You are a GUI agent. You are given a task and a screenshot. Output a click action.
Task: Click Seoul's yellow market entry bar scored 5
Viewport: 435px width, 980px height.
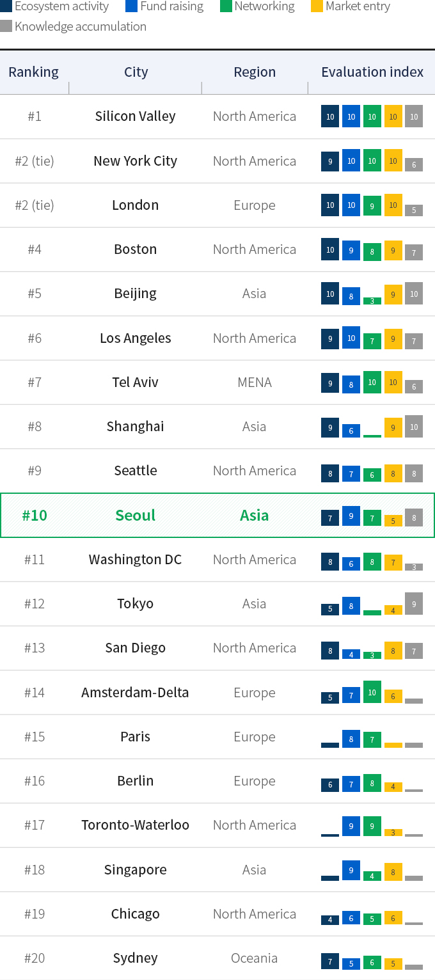(x=393, y=520)
